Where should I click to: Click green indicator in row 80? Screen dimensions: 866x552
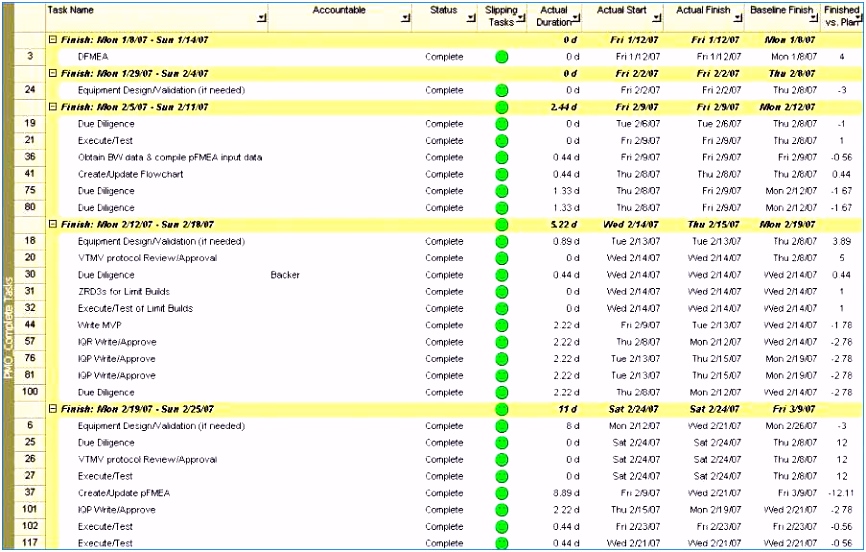click(501, 208)
